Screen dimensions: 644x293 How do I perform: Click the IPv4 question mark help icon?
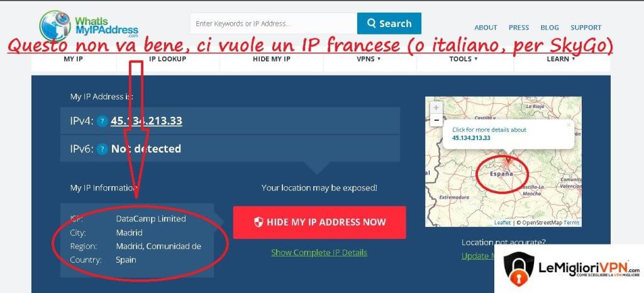coord(103,121)
